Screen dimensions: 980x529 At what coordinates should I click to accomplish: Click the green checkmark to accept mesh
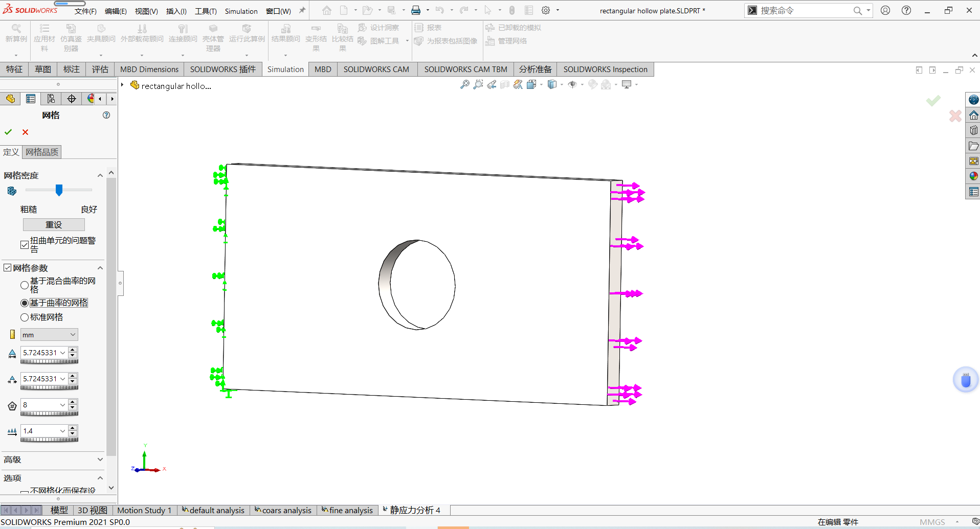pos(8,132)
